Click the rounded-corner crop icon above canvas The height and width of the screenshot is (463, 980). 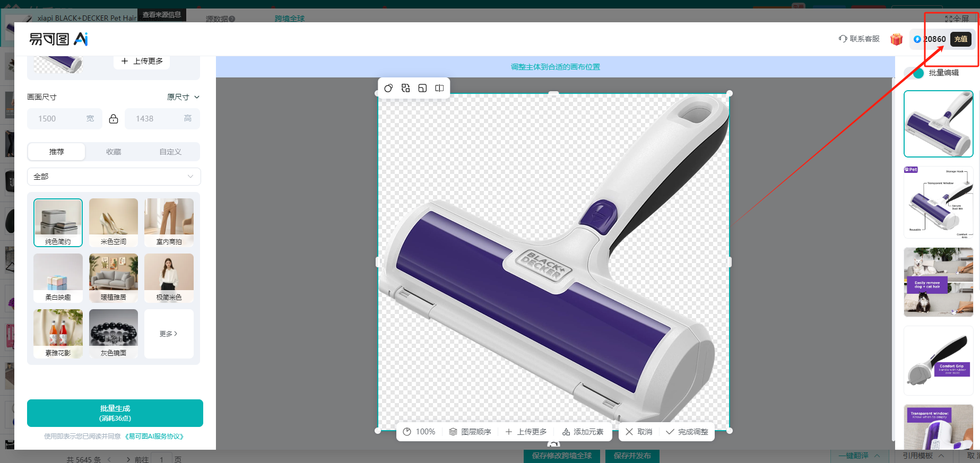click(422, 88)
